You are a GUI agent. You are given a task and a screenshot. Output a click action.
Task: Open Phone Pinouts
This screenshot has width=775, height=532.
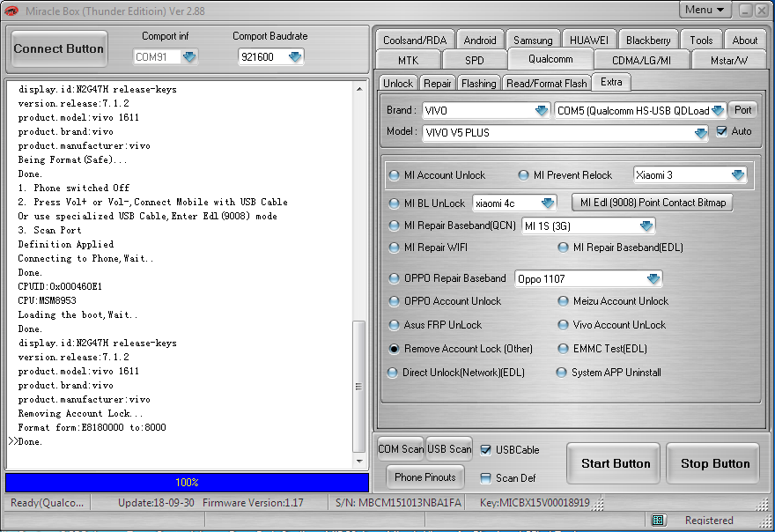(425, 477)
